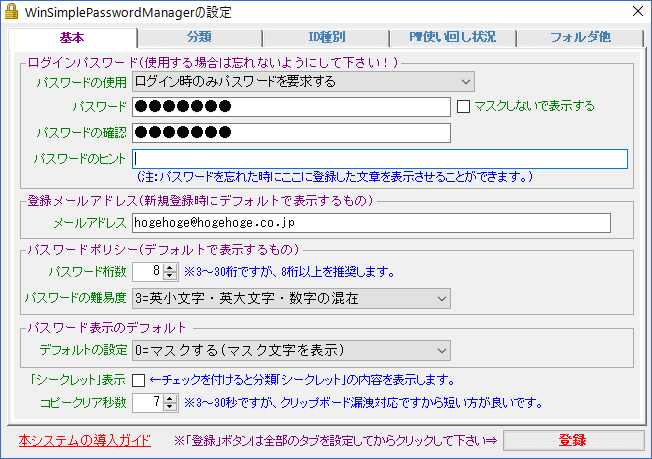Close the WinSimplePasswordManager settings window

click(x=637, y=11)
